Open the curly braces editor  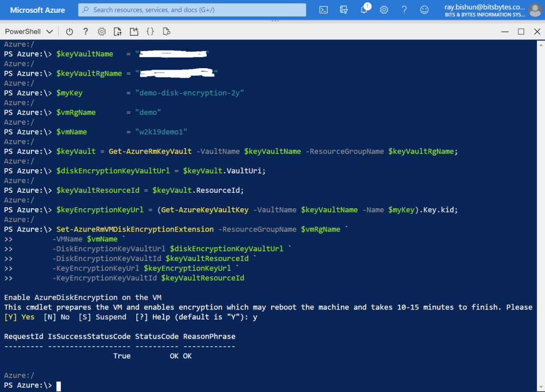pos(150,31)
